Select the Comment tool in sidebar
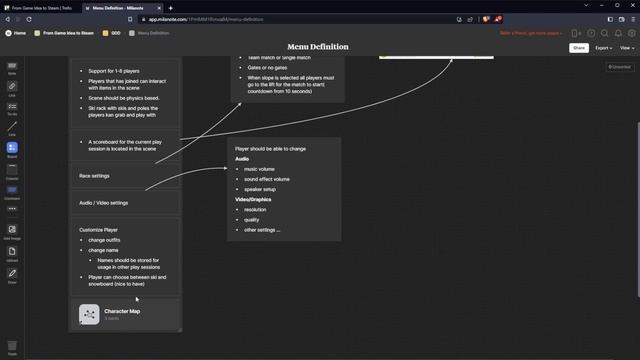The height and width of the screenshot is (360, 640). pos(12,192)
